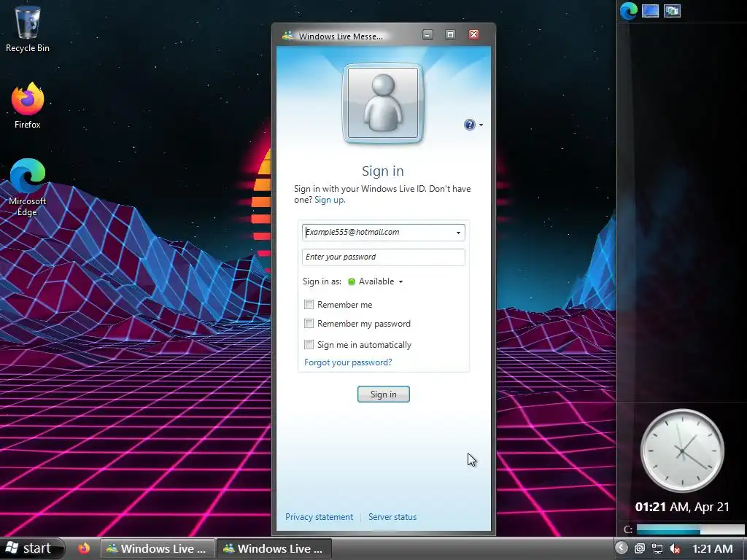Click the desktop monitor icon in sidebar

tap(650, 10)
